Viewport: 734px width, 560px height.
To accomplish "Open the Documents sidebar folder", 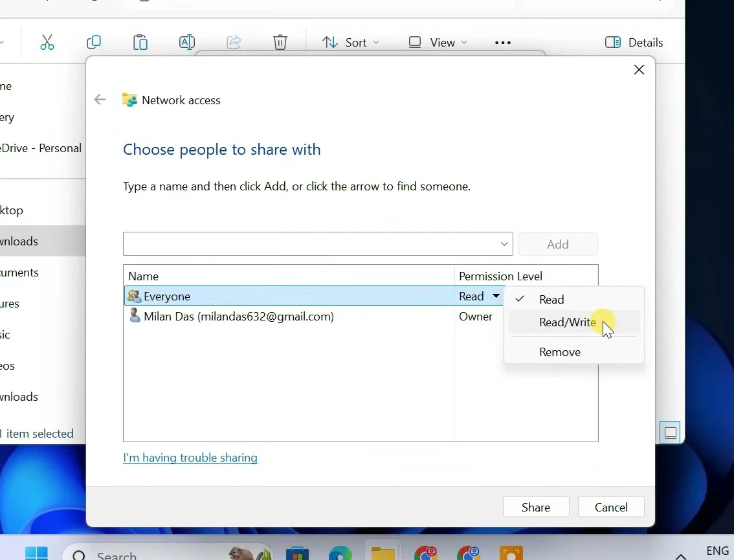I will [43, 273].
